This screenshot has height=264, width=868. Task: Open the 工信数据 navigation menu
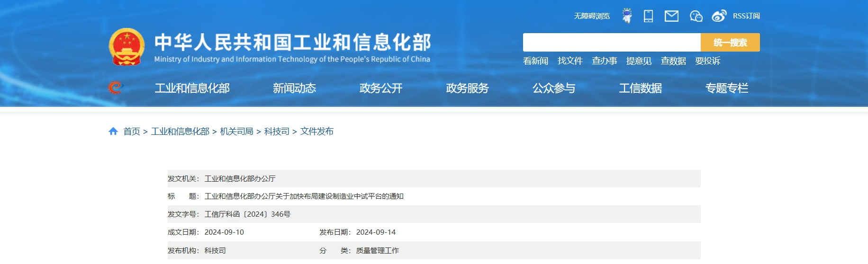640,88
